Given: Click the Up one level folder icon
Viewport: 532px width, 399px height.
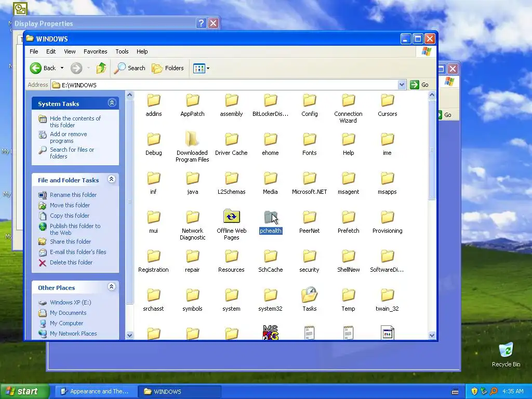Looking at the screenshot, I should coord(101,68).
